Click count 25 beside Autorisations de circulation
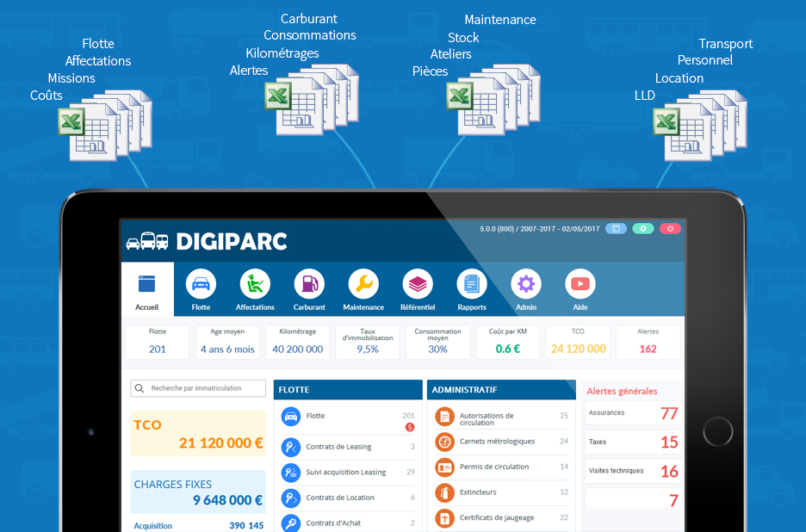The image size is (806, 532). (564, 415)
